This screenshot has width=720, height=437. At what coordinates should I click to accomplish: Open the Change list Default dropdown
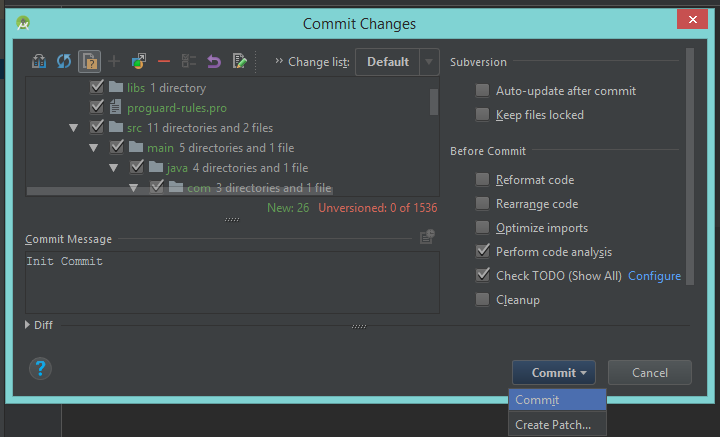397,62
